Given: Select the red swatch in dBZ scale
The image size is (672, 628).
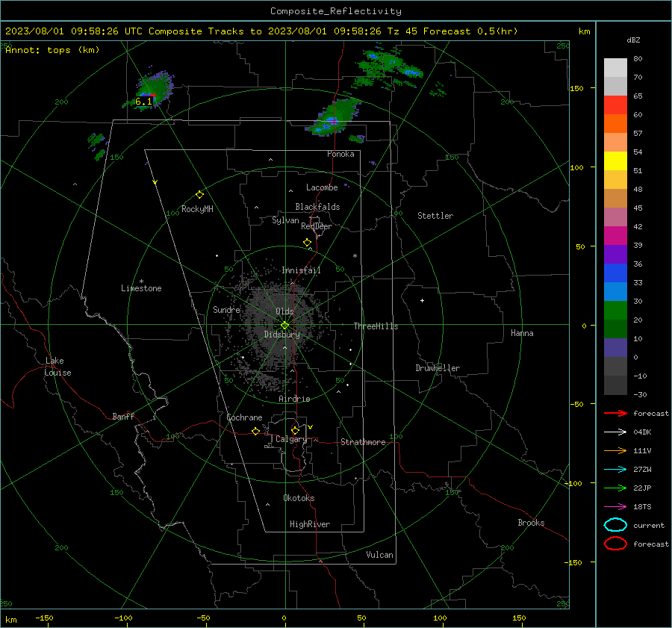Looking at the screenshot, I should tap(615, 105).
